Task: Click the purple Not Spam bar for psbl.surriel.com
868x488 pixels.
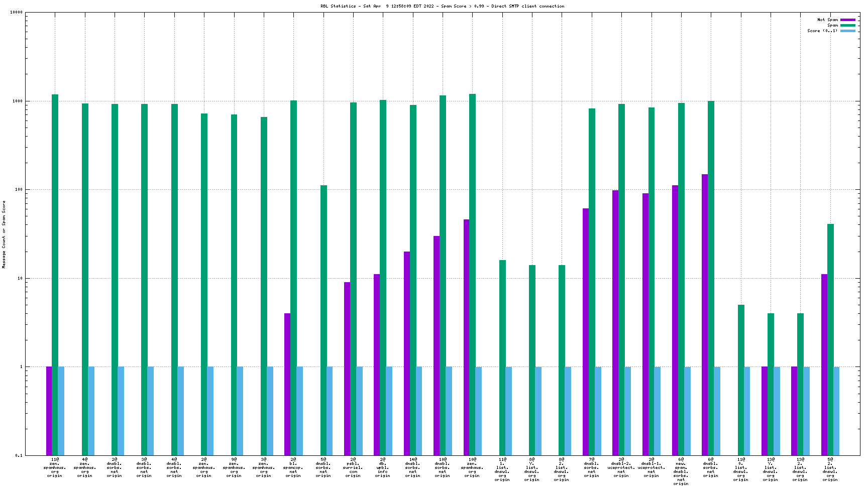Action: [x=347, y=369]
